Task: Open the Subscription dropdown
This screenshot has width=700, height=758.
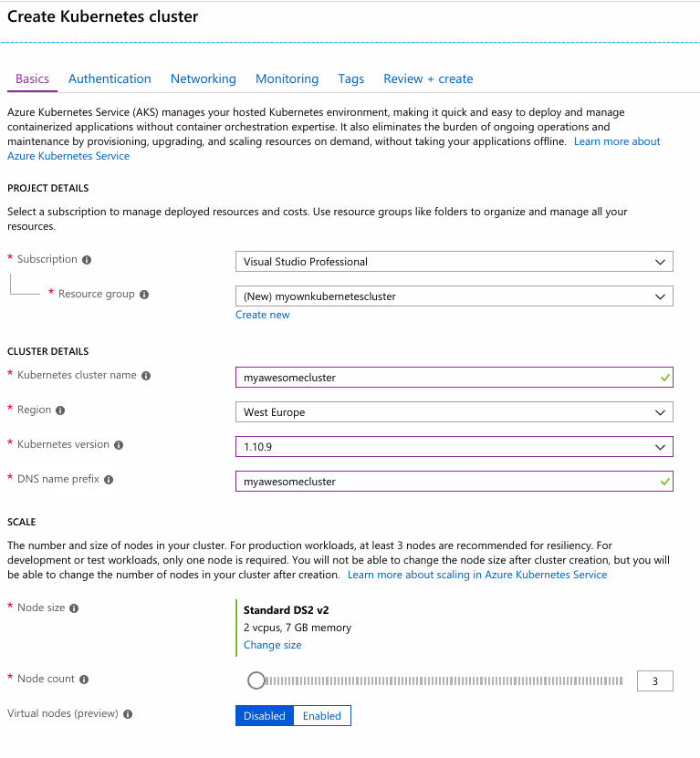Action: (454, 262)
